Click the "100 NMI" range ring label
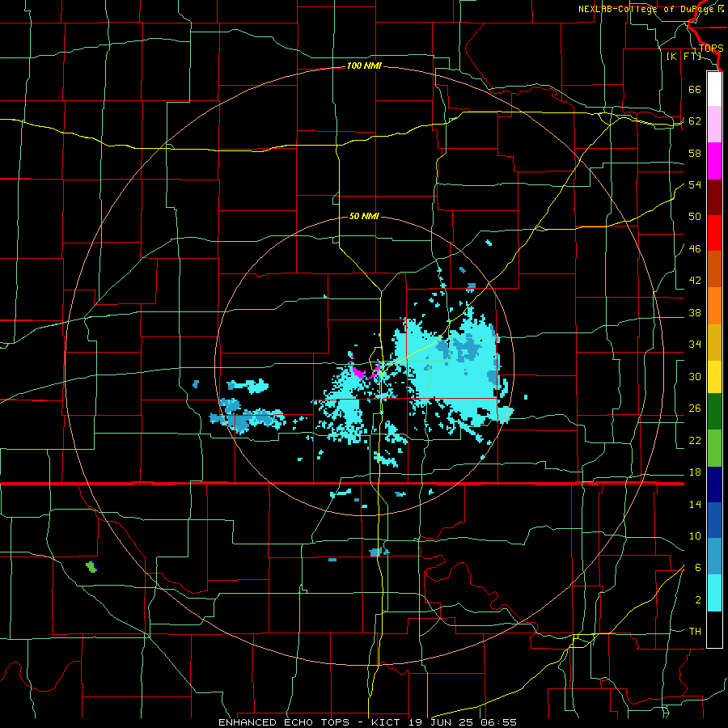The width and height of the screenshot is (728, 728). point(364,66)
